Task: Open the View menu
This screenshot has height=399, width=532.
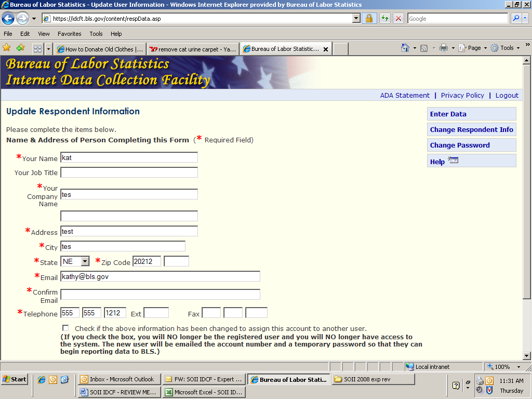Action: [44, 34]
